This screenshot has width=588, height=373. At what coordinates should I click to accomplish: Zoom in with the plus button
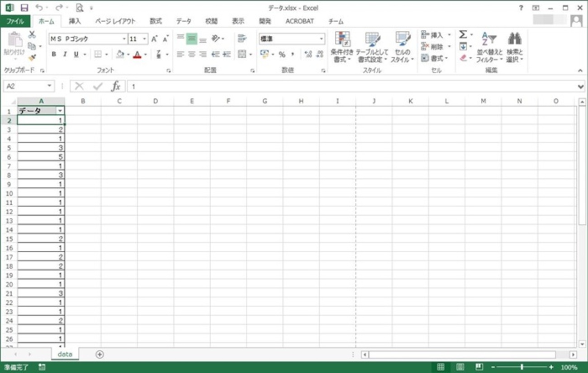551,367
